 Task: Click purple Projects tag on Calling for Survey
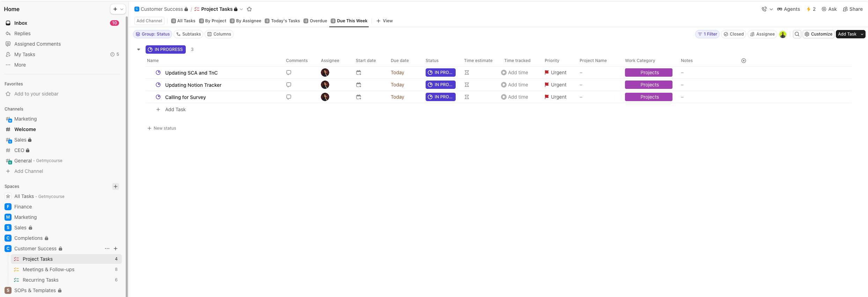click(648, 97)
